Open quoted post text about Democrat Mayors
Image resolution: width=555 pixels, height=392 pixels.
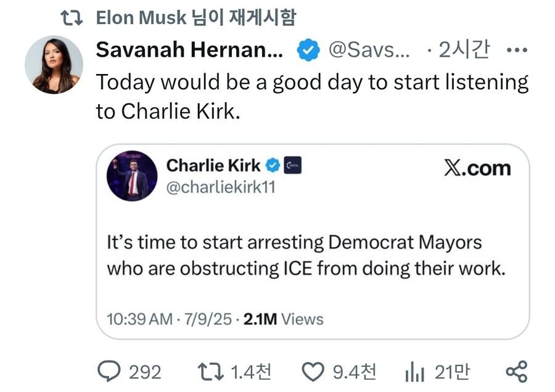coord(306,255)
